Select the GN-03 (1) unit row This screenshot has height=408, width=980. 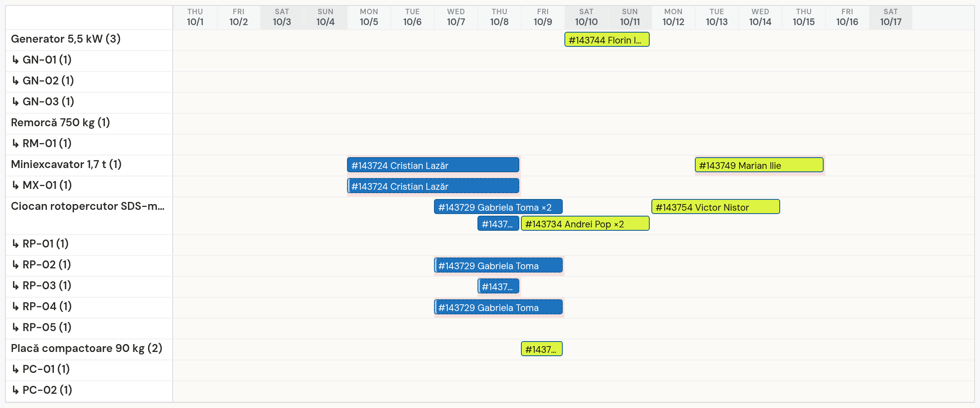coord(89,103)
